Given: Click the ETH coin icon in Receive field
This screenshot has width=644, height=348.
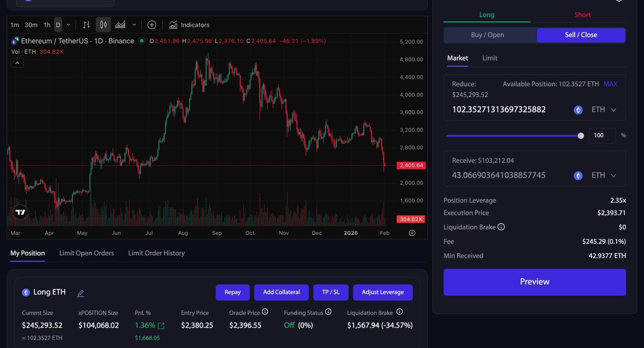Looking at the screenshot, I should click(x=578, y=176).
